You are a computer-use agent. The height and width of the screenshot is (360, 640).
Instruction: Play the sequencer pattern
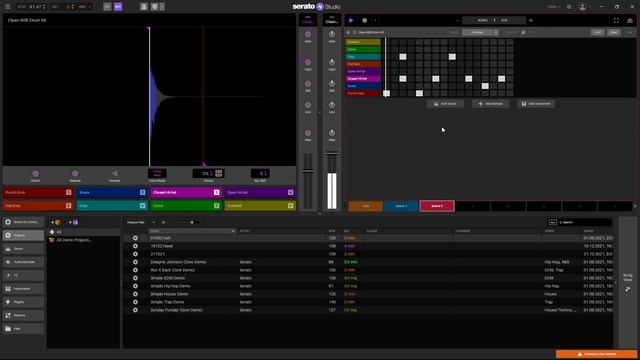[351, 20]
